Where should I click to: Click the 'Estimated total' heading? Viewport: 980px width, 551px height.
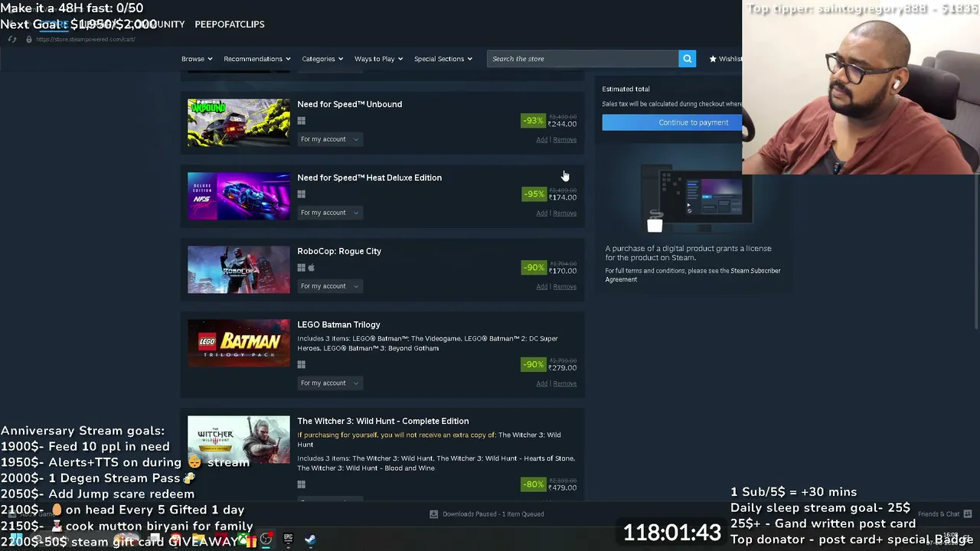tap(626, 89)
